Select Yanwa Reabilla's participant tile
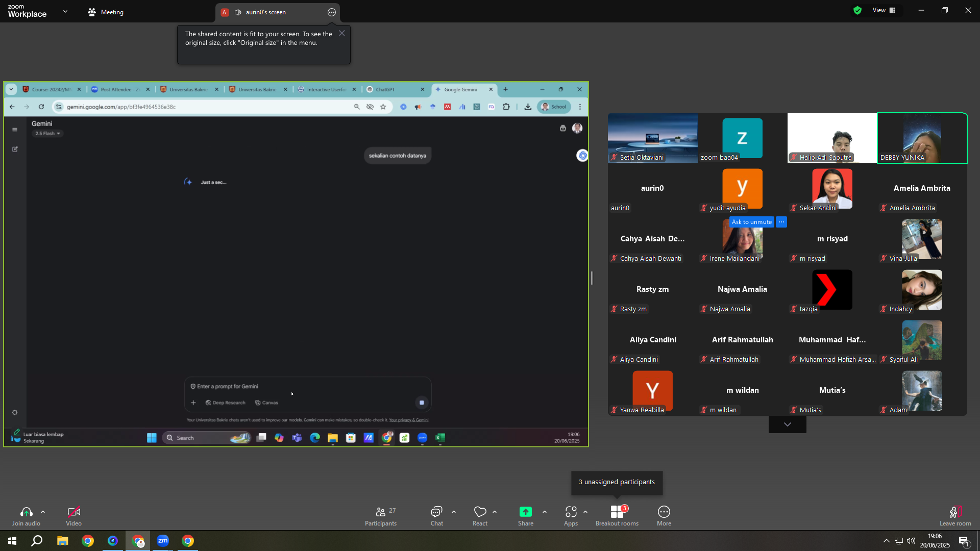Viewport: 980px width, 551px height. [652, 390]
